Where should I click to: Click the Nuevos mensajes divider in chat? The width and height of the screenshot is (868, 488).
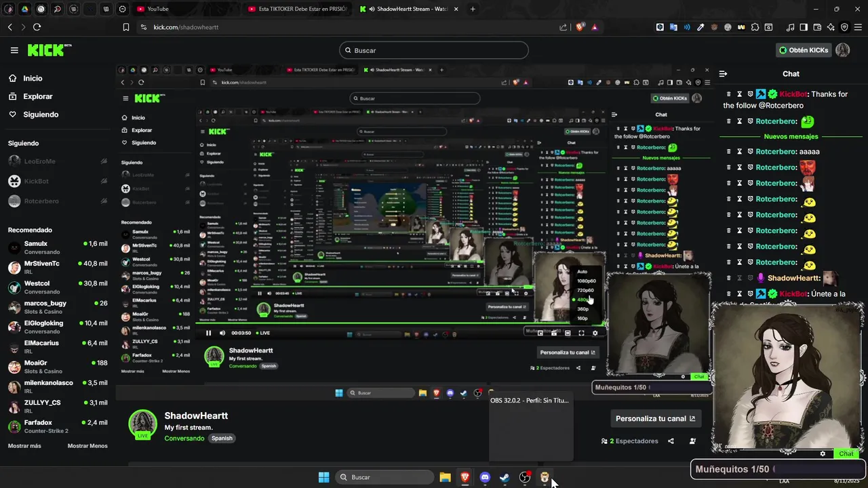coord(791,136)
